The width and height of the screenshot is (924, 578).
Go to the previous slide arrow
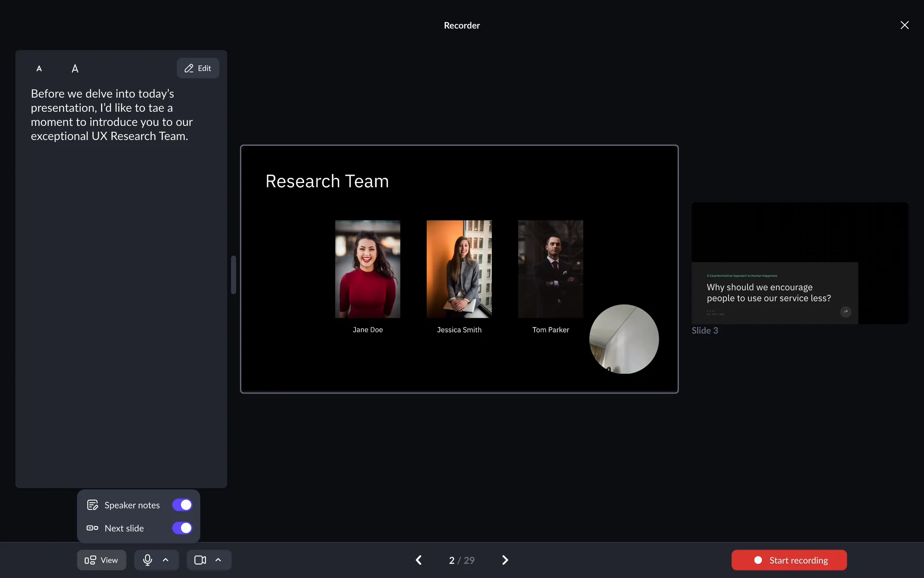click(419, 560)
